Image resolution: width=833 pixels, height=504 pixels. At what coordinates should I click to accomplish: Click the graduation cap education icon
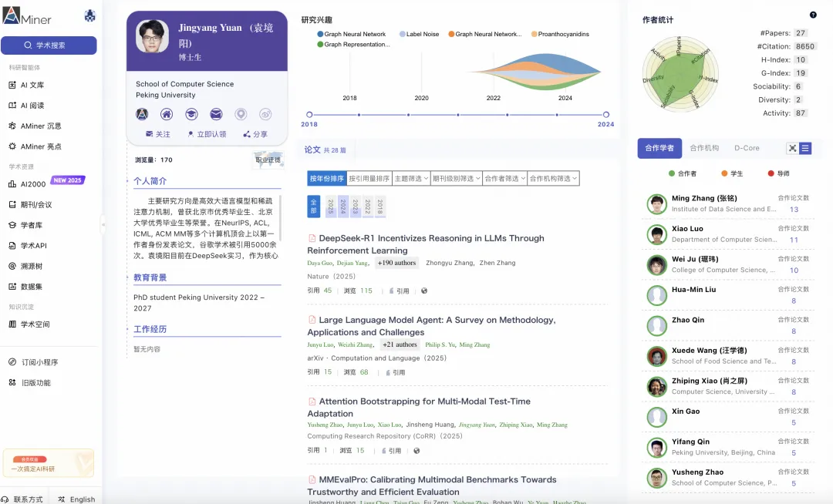click(191, 114)
